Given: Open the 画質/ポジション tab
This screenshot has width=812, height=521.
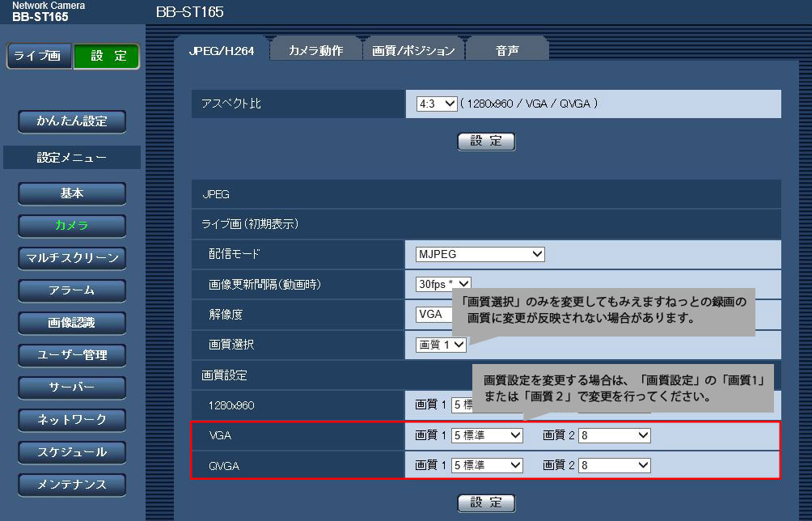Looking at the screenshot, I should (413, 50).
